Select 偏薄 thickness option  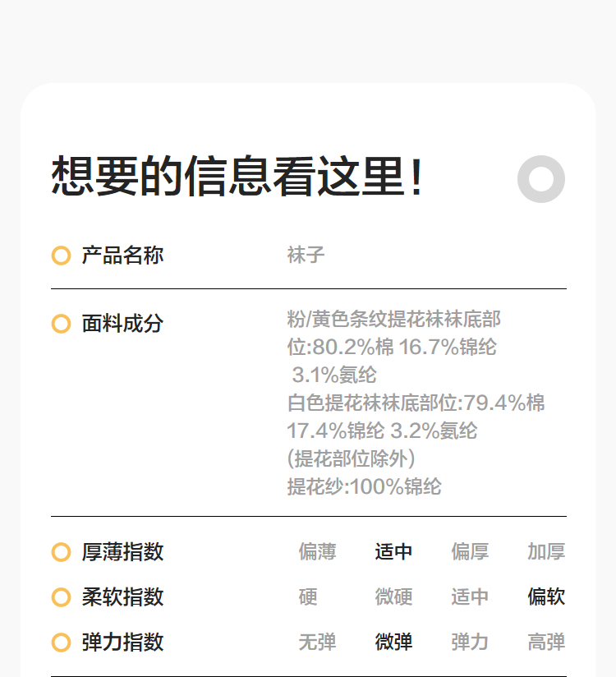point(317,552)
